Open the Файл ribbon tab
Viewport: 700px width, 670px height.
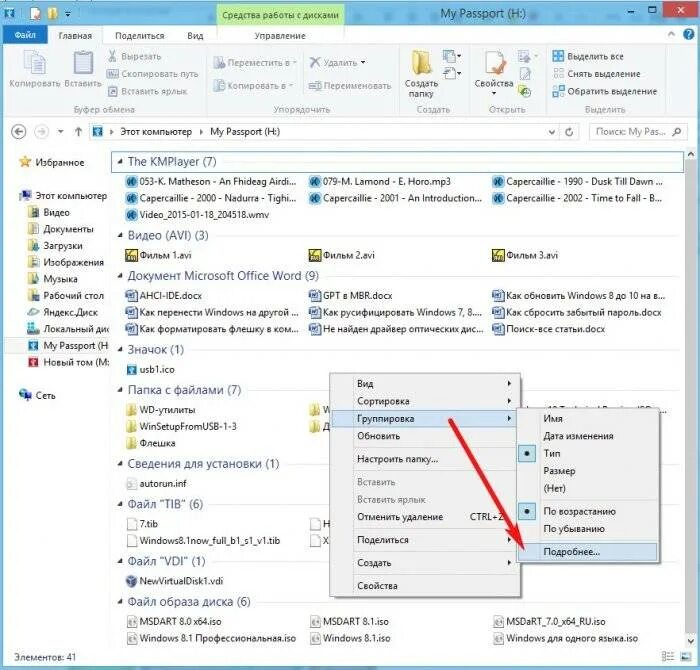pos(25,35)
